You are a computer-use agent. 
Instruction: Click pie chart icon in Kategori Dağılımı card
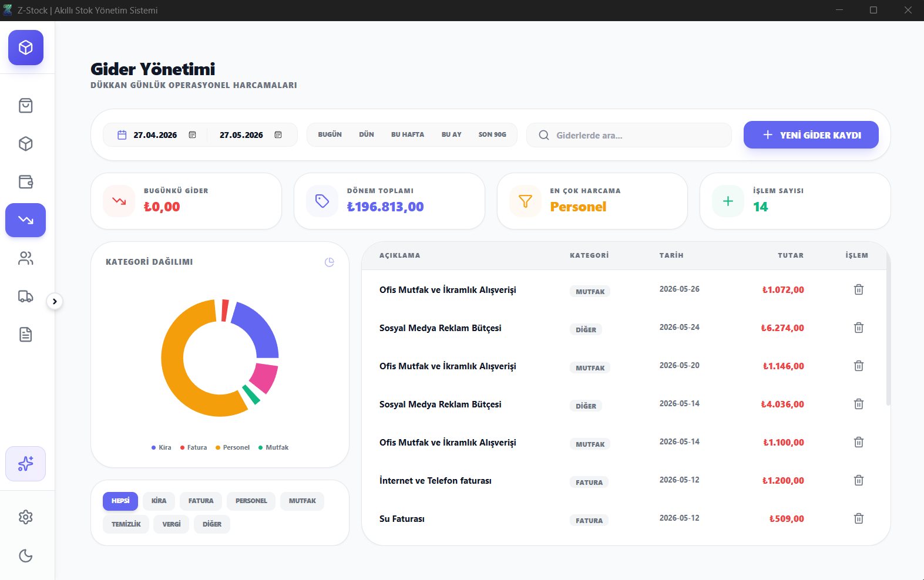tap(330, 262)
